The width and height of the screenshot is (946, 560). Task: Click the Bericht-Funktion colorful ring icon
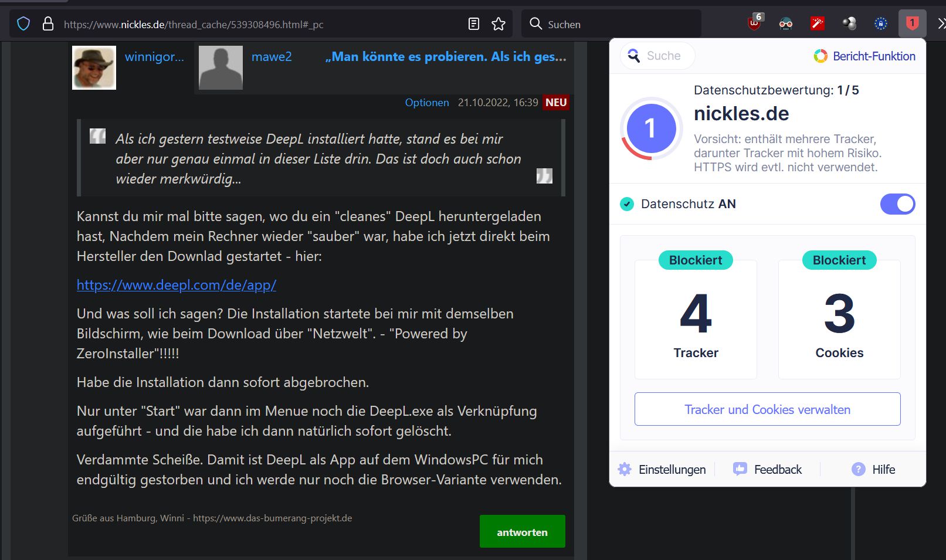pyautogui.click(x=820, y=56)
